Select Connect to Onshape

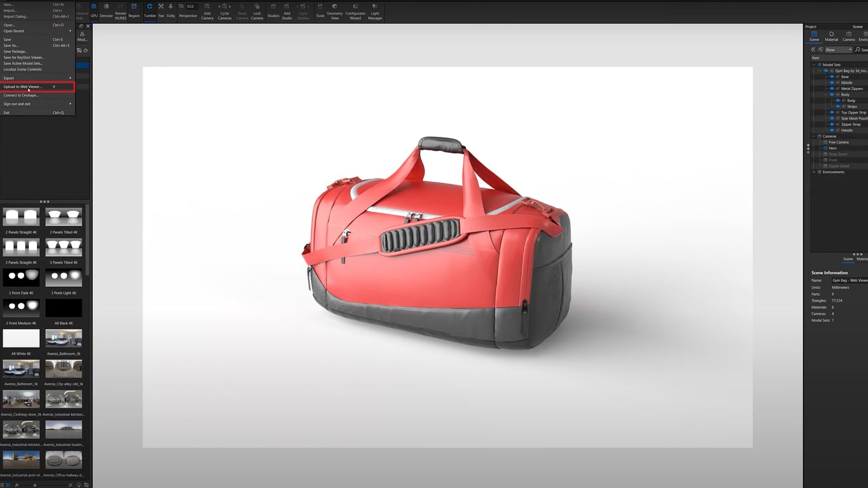point(21,95)
